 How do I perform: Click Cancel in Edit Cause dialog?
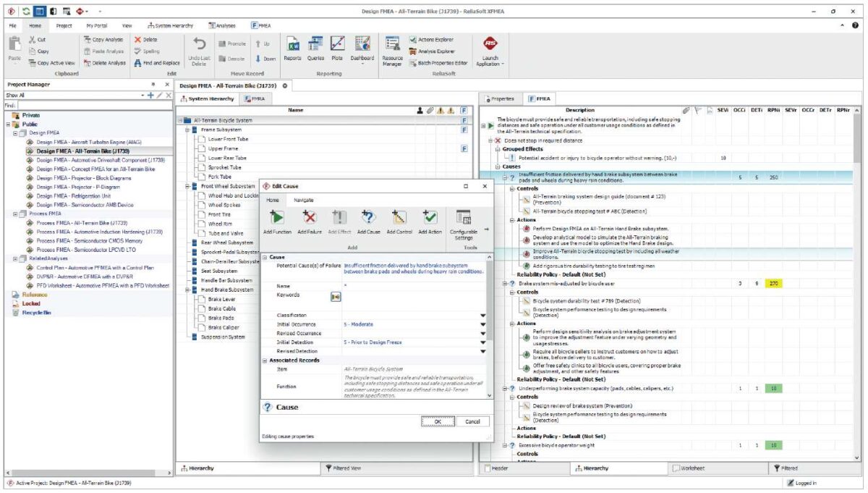pyautogui.click(x=472, y=421)
